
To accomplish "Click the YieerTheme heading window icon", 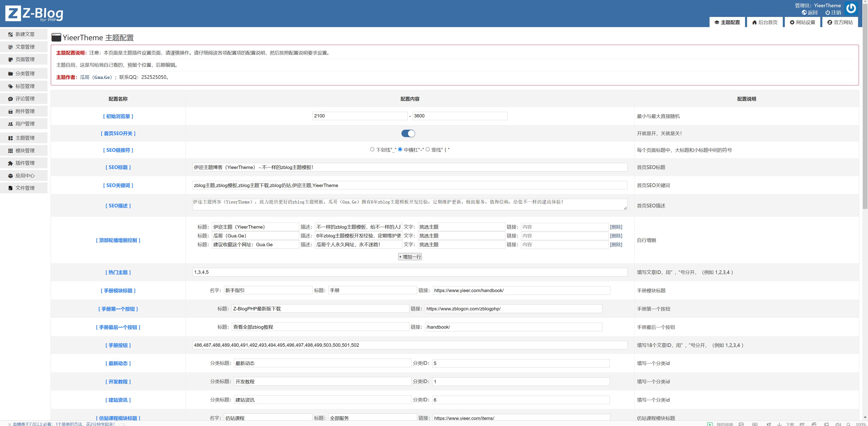I will tap(56, 37).
